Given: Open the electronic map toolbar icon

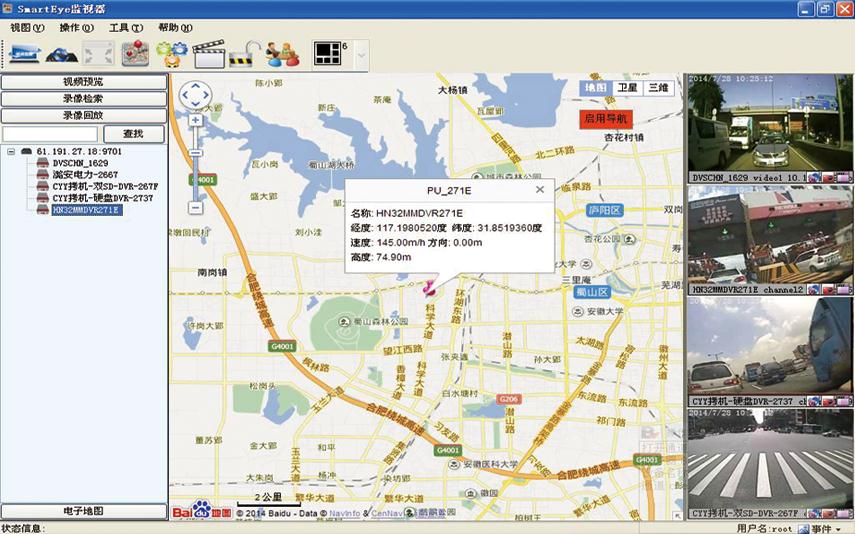Looking at the screenshot, I should [135, 53].
